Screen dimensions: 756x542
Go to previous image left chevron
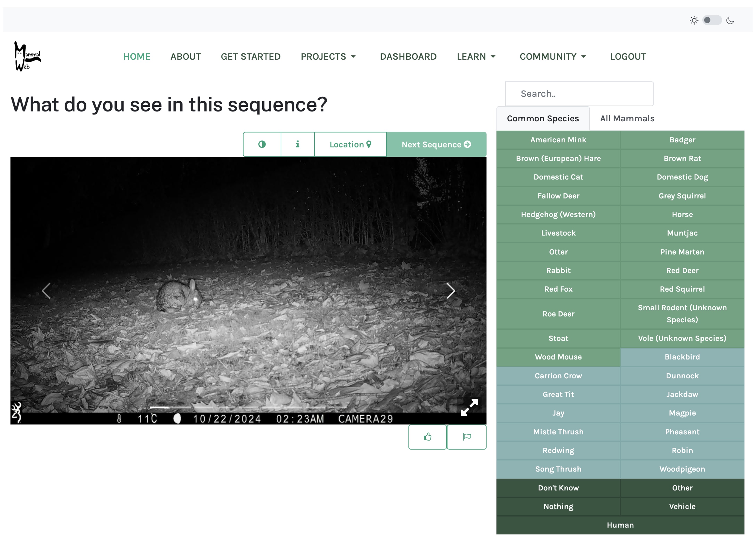pos(46,291)
